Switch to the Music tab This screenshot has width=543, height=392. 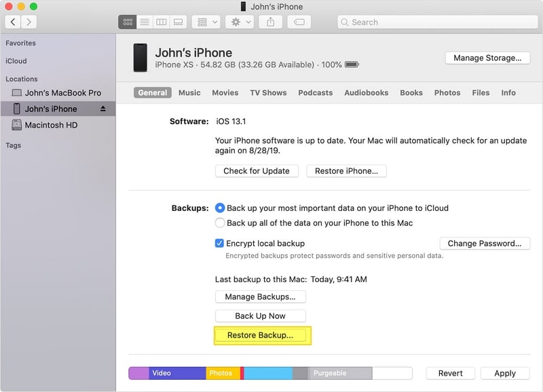coord(189,93)
